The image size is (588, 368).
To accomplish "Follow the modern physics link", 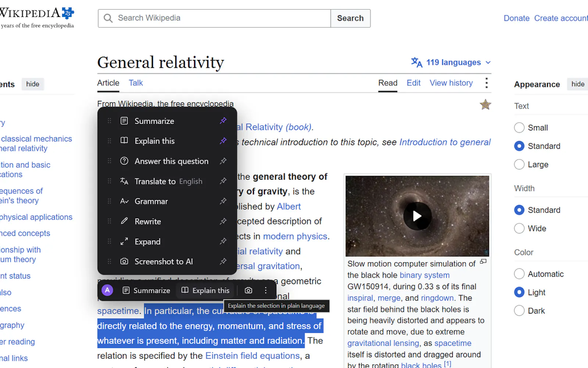I will pos(295,236).
